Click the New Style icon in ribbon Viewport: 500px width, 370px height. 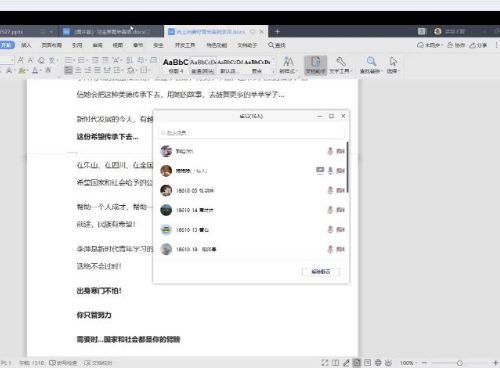coord(288,65)
